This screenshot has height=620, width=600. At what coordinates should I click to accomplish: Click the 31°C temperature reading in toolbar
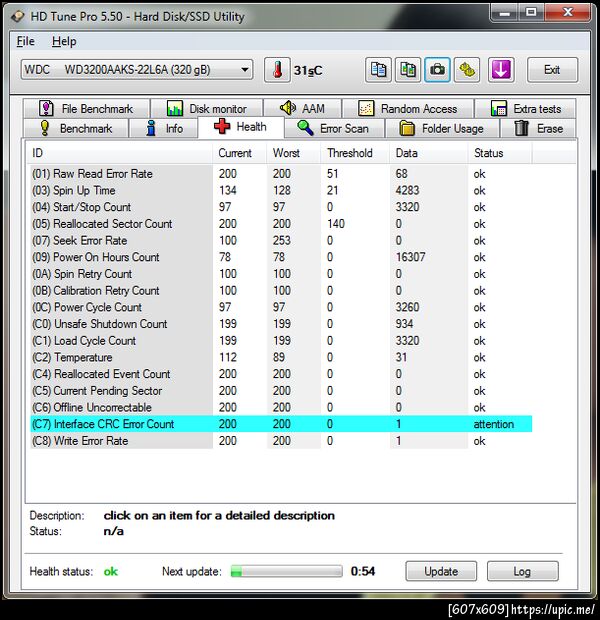coord(308,70)
